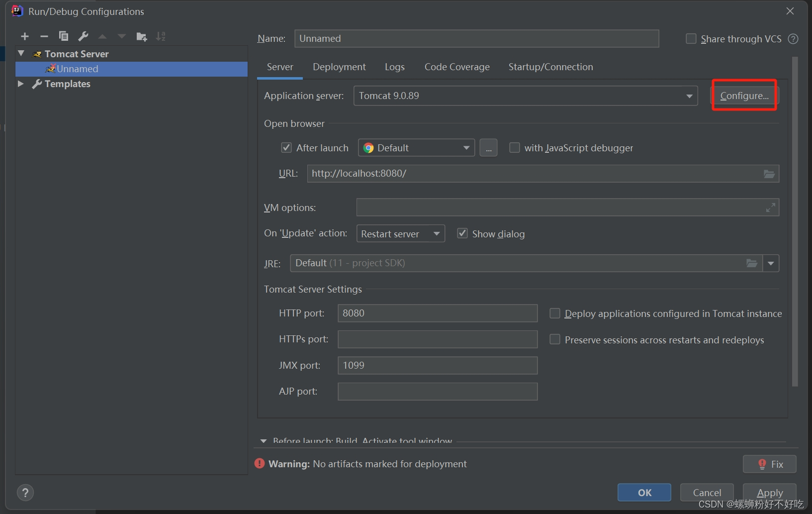Click the Configure... button

tap(744, 96)
